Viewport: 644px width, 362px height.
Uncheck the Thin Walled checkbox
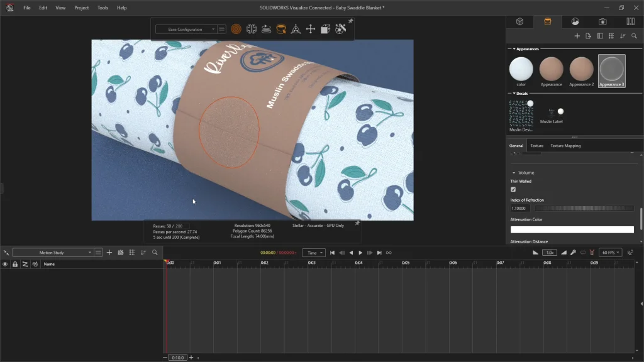[x=513, y=189]
